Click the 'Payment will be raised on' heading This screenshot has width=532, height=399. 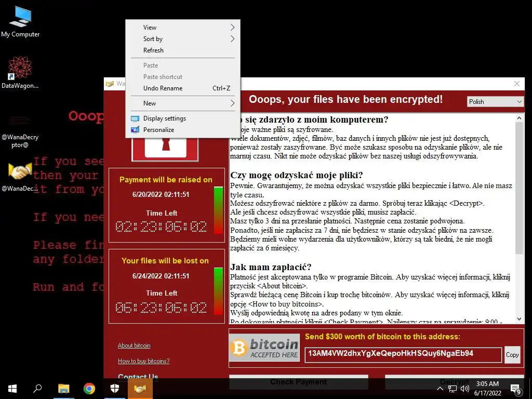pos(166,180)
